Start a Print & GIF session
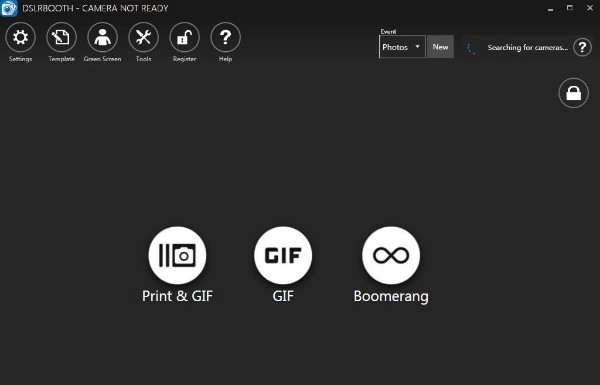This screenshot has width=600, height=385. (177, 255)
